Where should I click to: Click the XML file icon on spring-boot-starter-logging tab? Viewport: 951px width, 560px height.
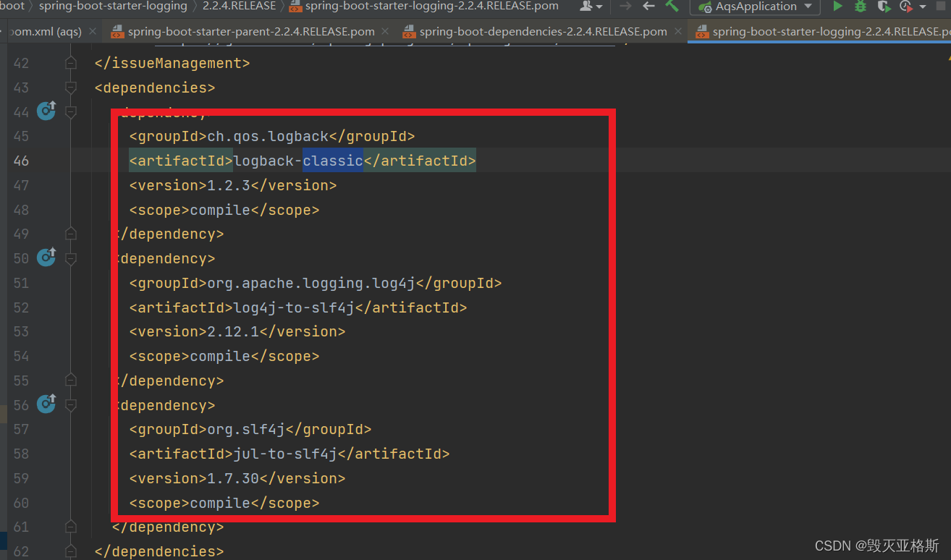click(701, 32)
